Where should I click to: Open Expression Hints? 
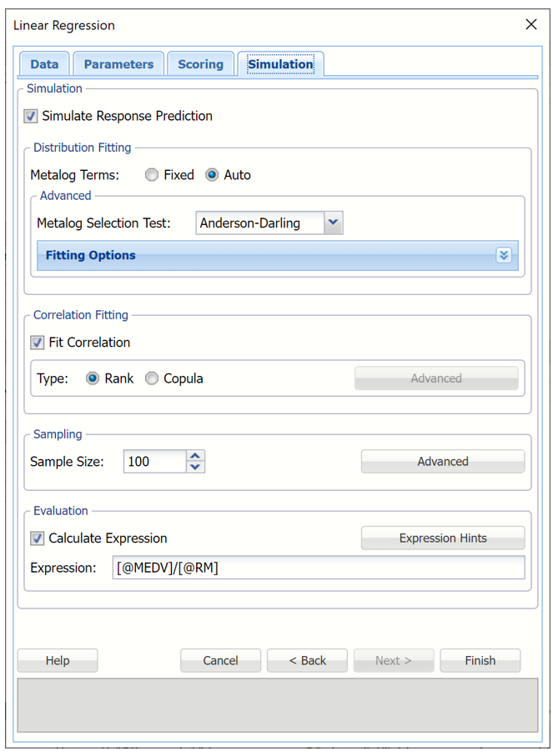pyautogui.click(x=442, y=538)
